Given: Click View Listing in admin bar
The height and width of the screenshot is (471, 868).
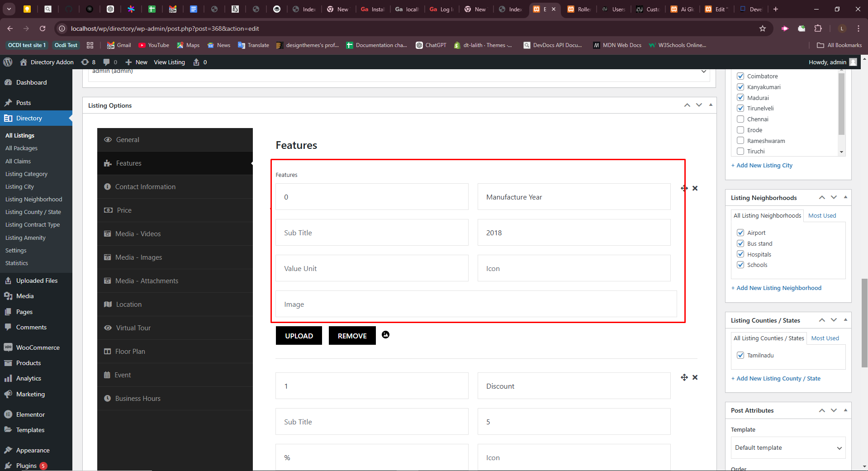Looking at the screenshot, I should pyautogui.click(x=169, y=62).
